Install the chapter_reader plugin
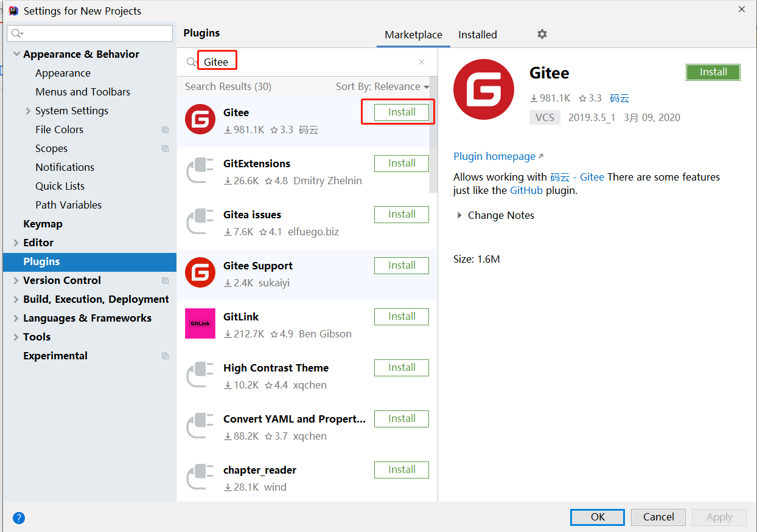This screenshot has width=757, height=532. coord(402,469)
